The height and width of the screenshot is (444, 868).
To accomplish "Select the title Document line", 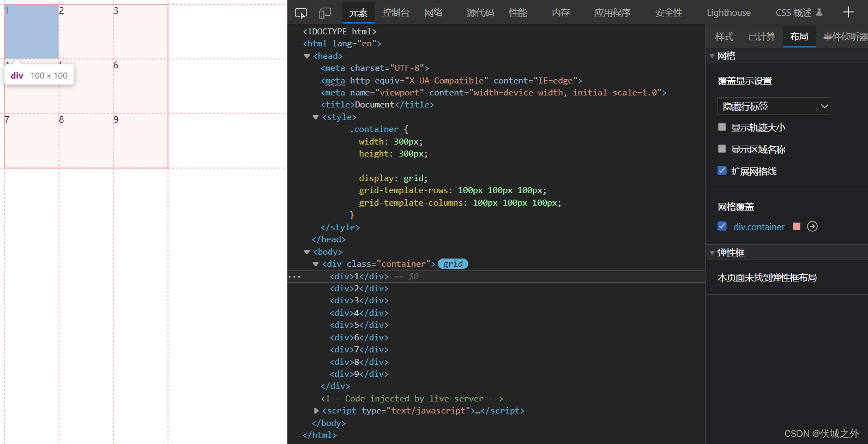I will tap(377, 105).
